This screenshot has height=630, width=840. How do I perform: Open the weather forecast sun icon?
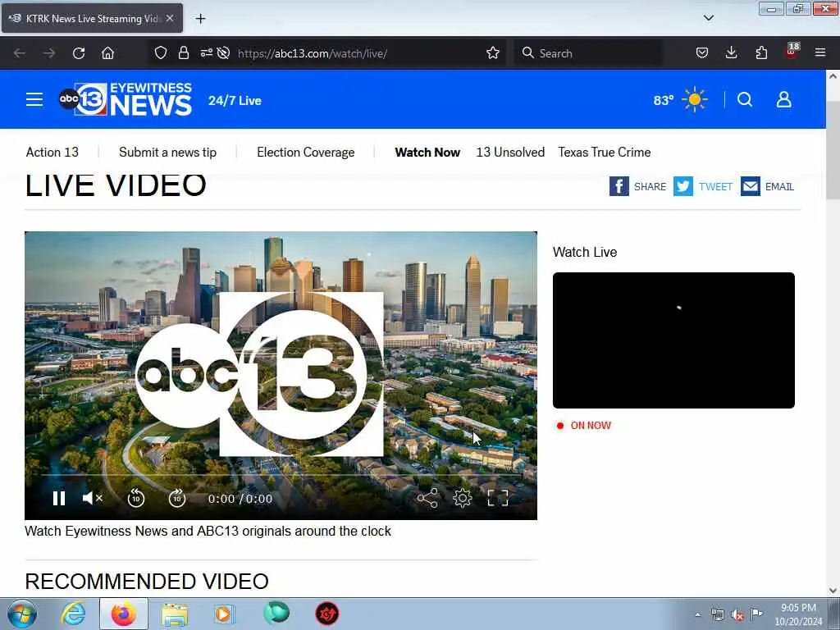tap(695, 99)
